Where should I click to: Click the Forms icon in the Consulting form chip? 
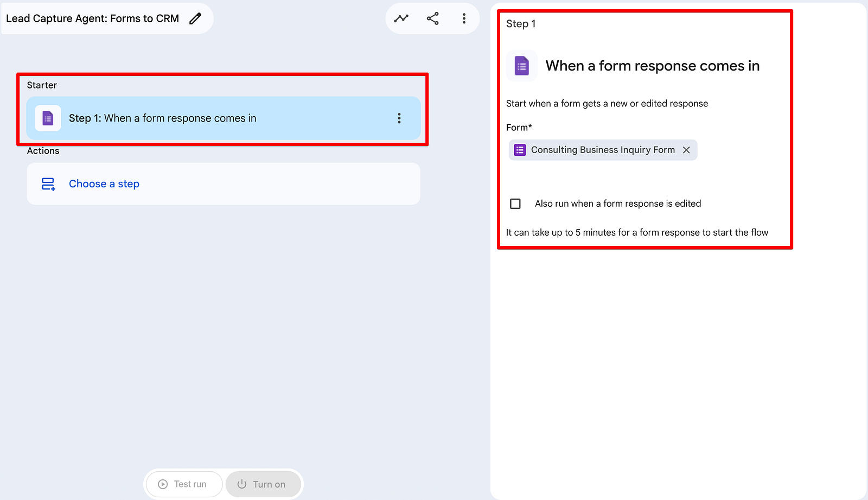click(x=520, y=150)
